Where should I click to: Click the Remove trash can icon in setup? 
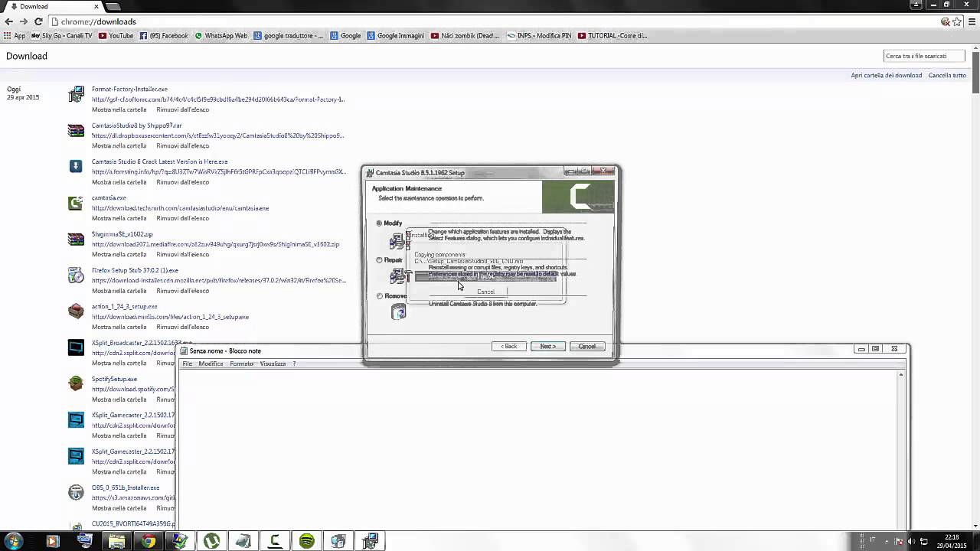[398, 311]
